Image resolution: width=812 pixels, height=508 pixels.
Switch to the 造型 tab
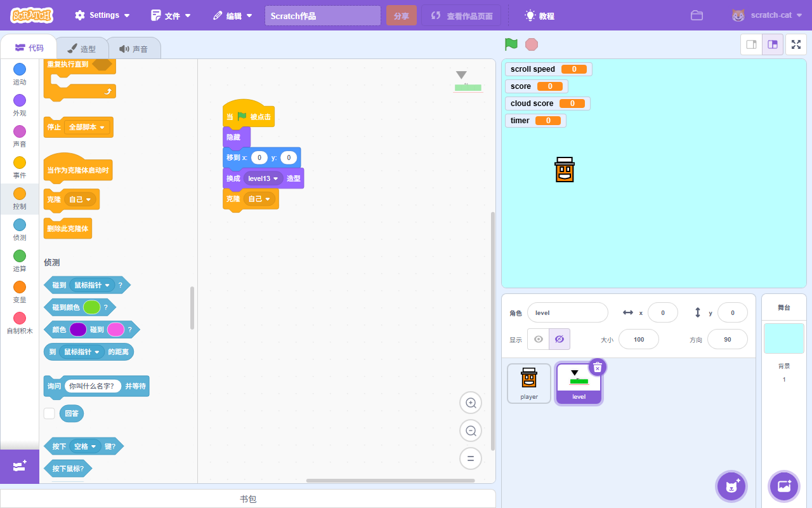tap(82, 48)
